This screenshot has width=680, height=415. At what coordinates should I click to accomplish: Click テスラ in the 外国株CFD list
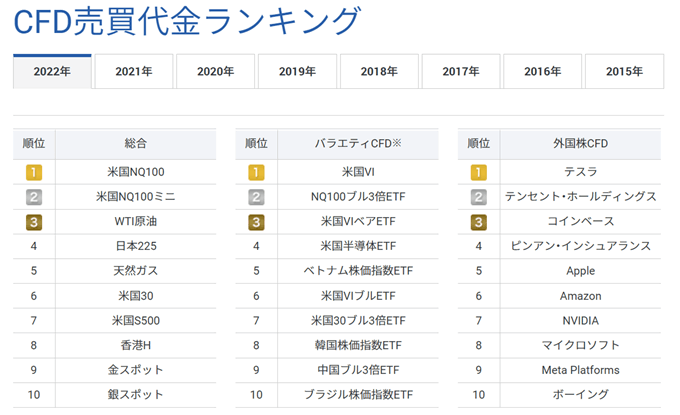[581, 172]
